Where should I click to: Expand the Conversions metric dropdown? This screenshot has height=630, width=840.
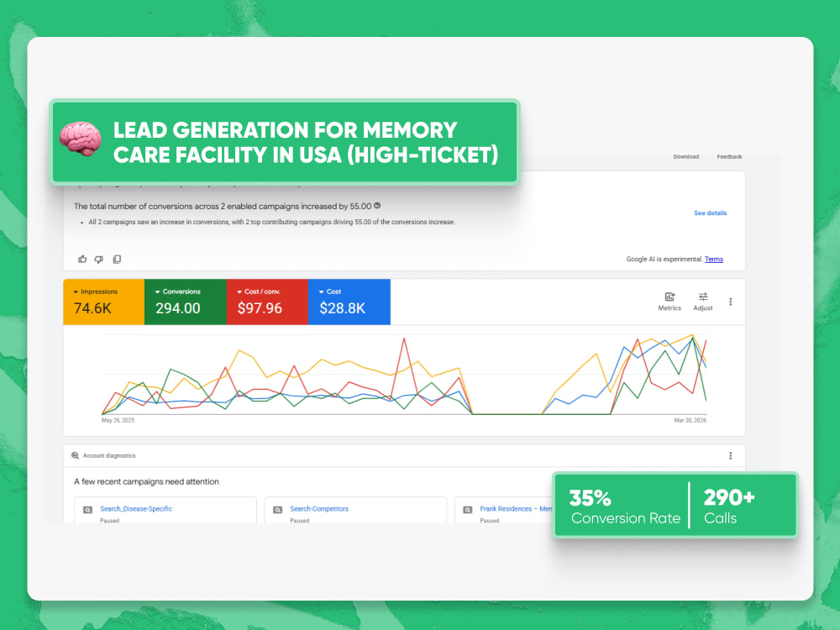pyautogui.click(x=158, y=292)
